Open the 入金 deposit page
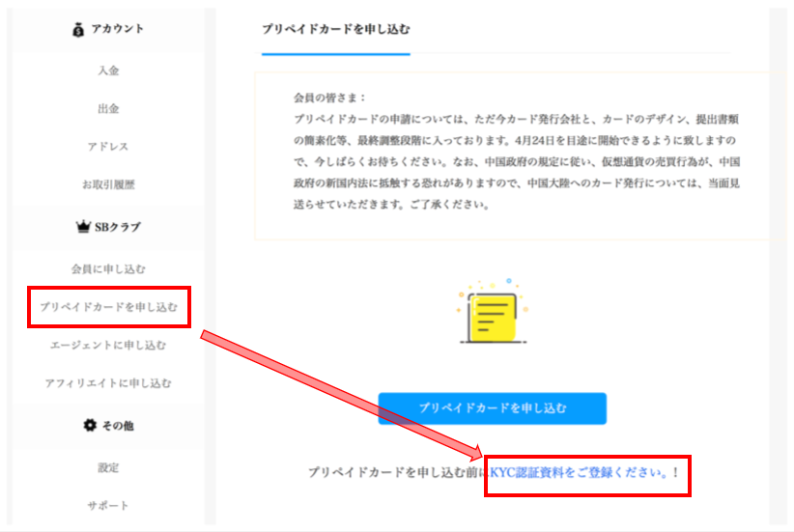 click(108, 70)
